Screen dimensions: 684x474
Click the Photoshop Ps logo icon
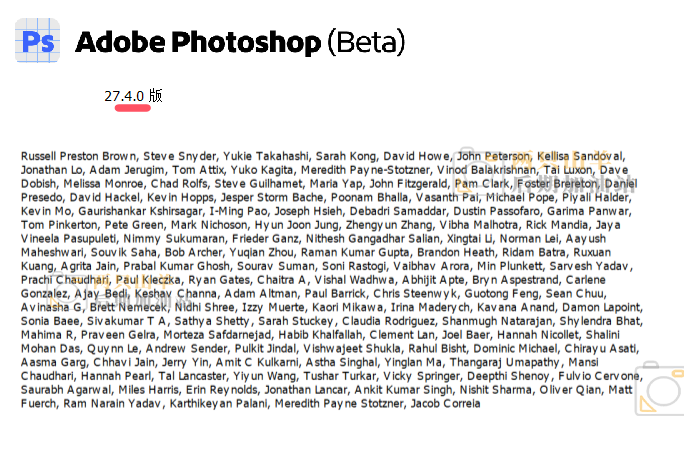[x=38, y=40]
